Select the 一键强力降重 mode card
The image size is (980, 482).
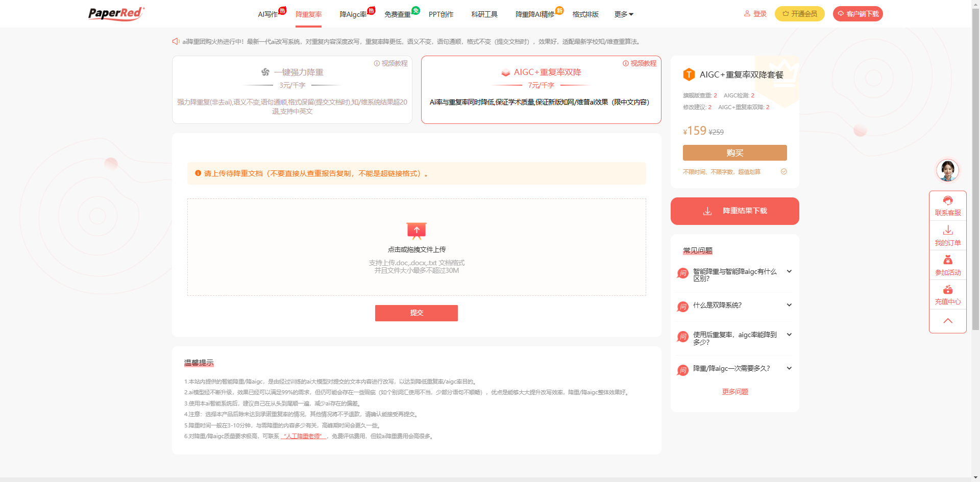point(292,90)
